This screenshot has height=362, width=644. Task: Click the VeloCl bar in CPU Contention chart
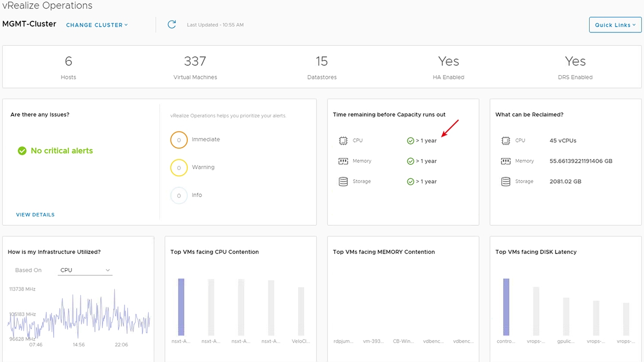tap(301, 311)
